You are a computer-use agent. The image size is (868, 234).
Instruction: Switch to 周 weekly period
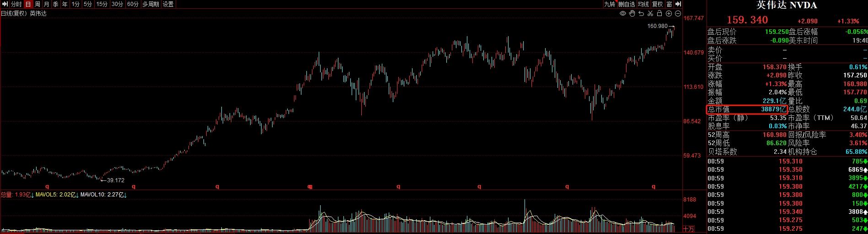click(38, 4)
